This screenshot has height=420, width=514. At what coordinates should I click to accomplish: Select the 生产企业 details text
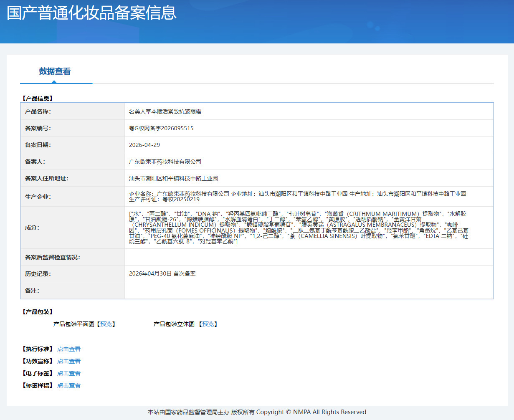point(298,197)
